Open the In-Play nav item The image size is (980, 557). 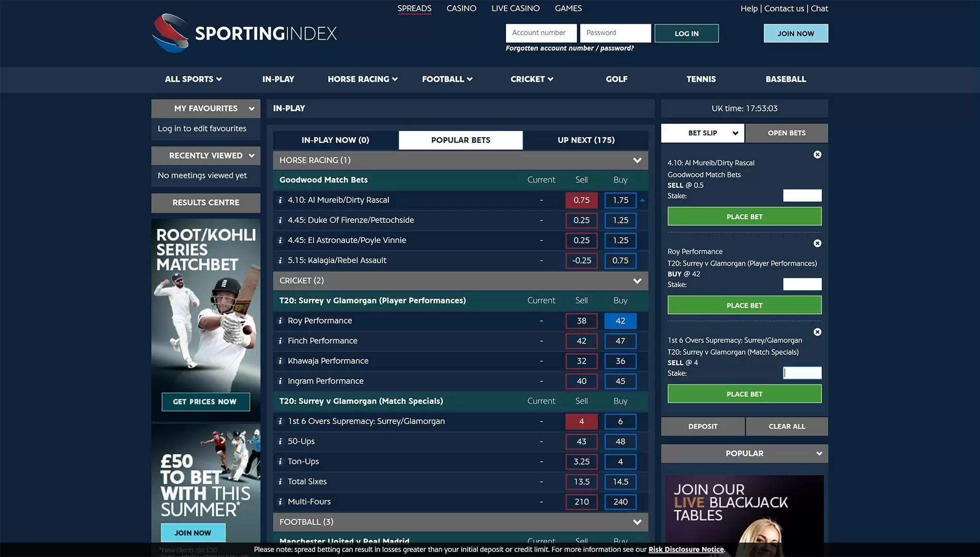(x=278, y=79)
